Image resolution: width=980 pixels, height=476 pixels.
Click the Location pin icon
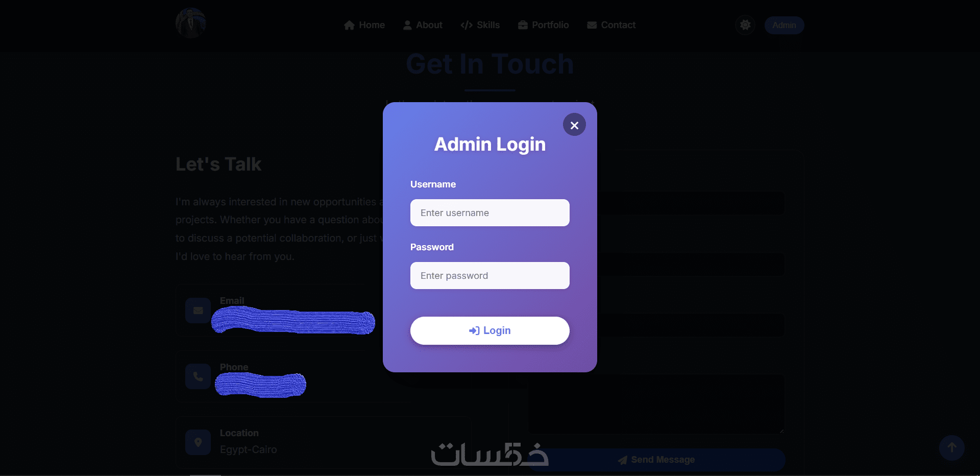click(x=198, y=442)
